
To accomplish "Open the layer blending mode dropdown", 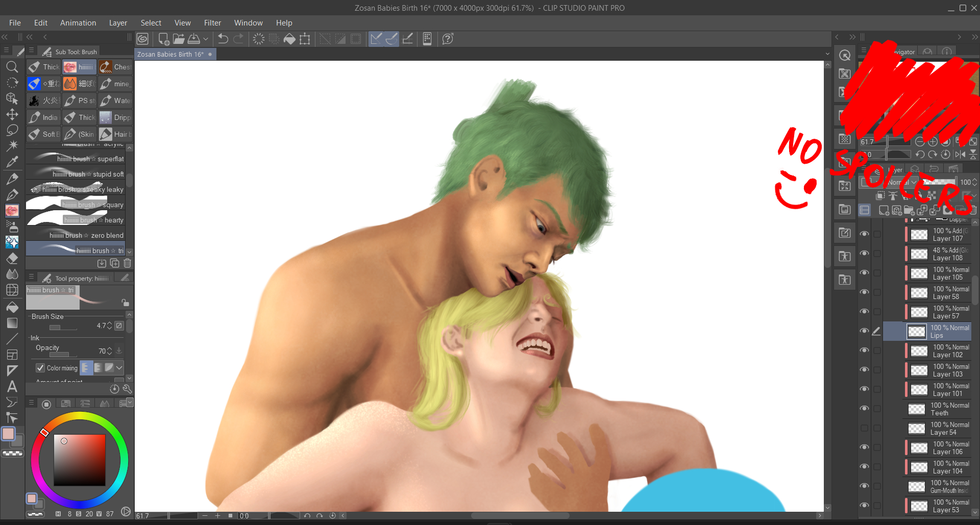I will tap(902, 182).
